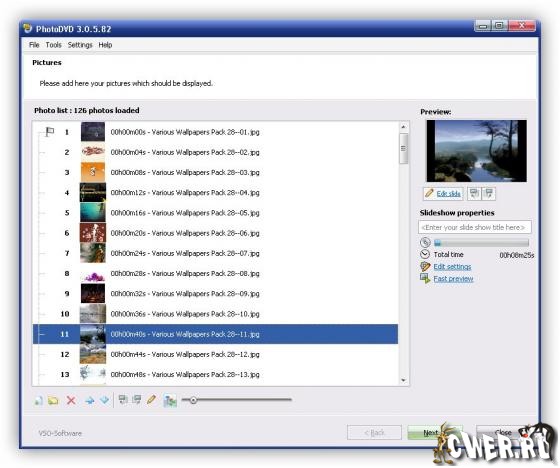Open the Edit settings link
This screenshot has height=468, width=560.
452,267
